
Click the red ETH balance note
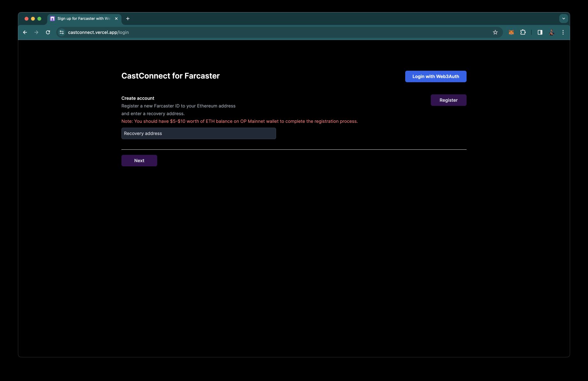coord(240,121)
